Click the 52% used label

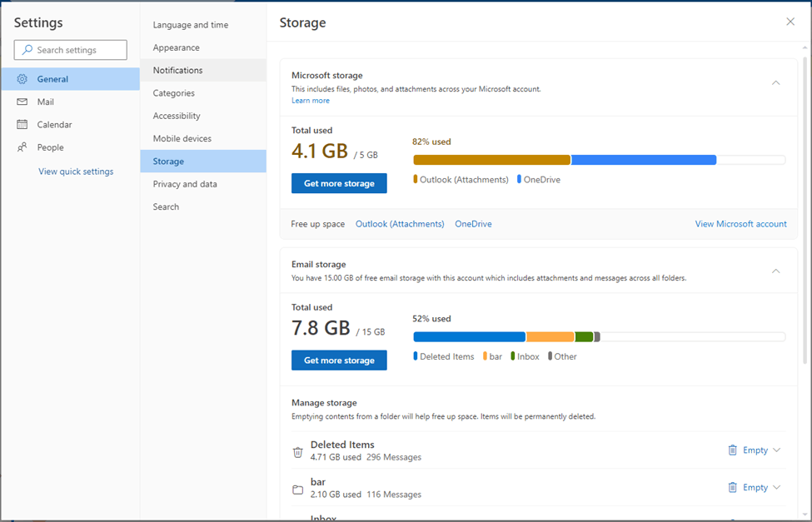431,319
